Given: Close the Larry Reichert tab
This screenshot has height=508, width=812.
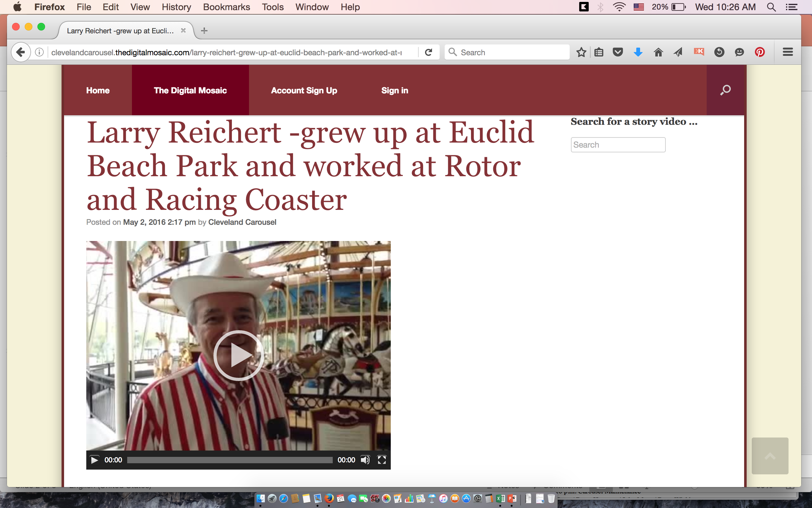Looking at the screenshot, I should (183, 30).
